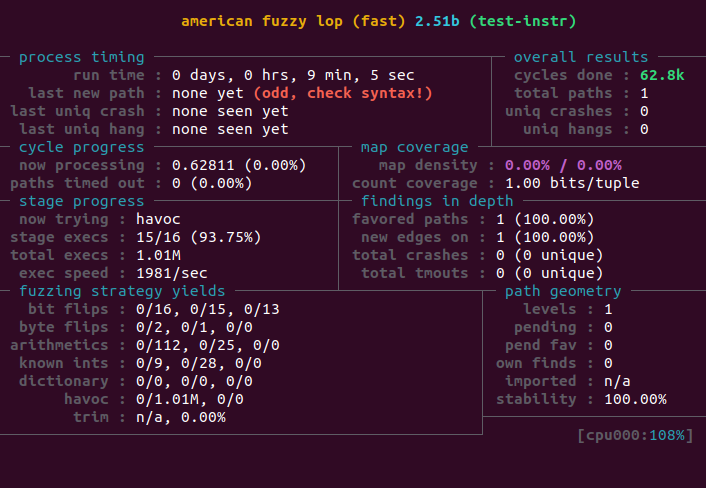Viewport: 706px width, 488px height.
Task: Select the 'path geometry' section heading
Action: point(563,291)
